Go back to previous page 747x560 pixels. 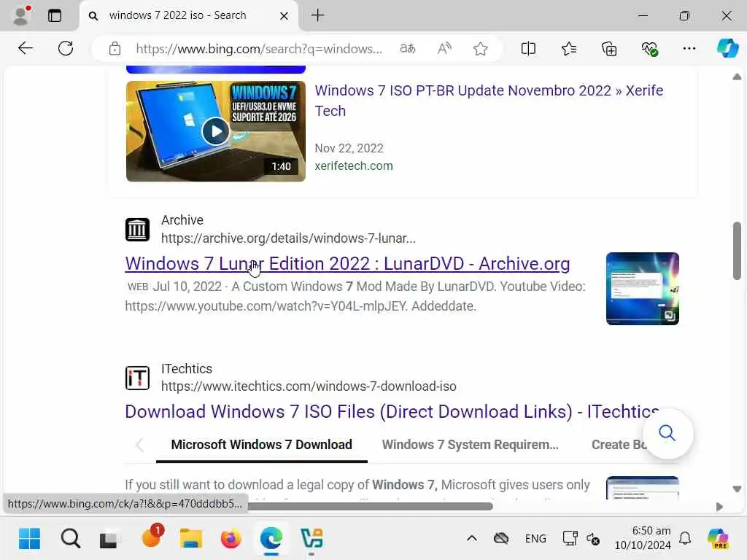[26, 48]
